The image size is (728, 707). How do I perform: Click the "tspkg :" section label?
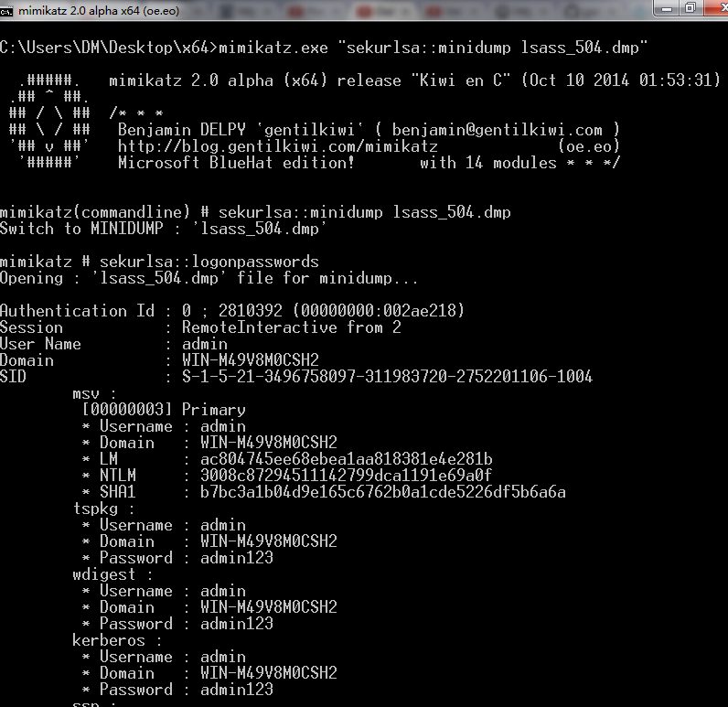(x=103, y=509)
